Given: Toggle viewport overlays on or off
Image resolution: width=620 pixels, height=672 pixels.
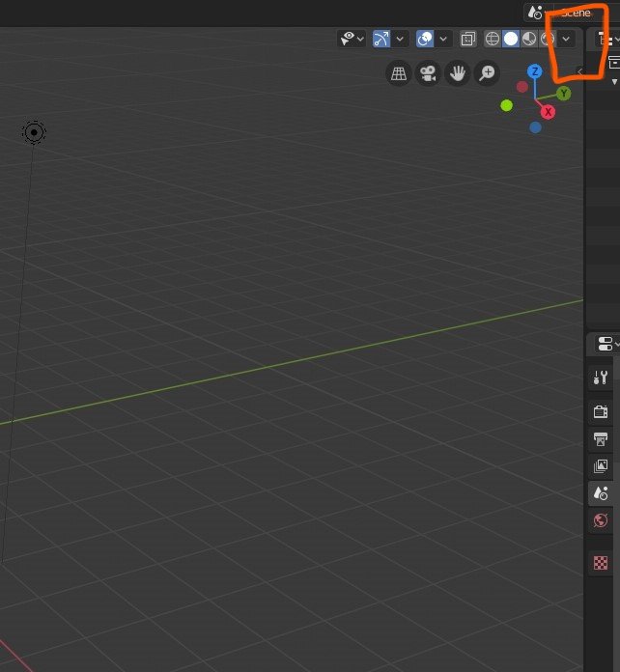Looking at the screenshot, I should [x=425, y=39].
